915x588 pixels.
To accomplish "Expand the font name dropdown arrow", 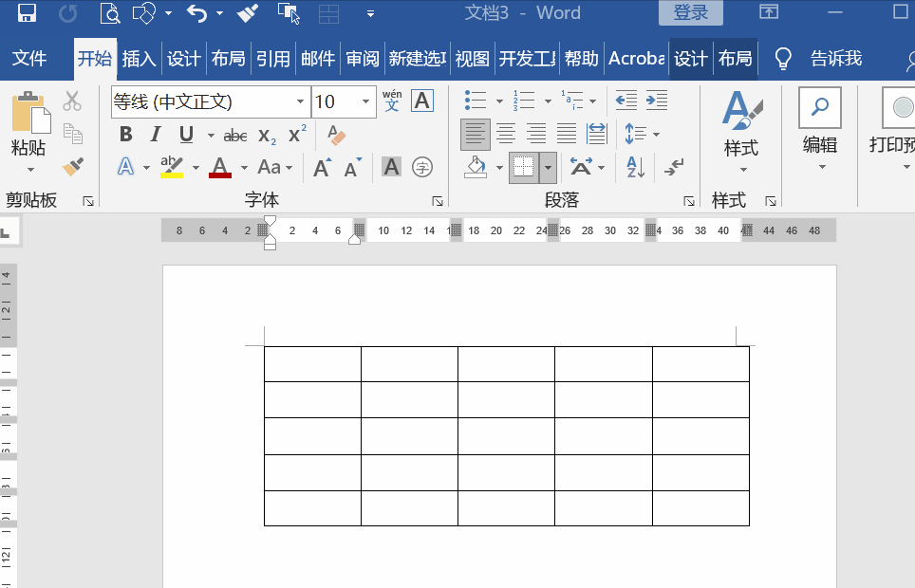I will pos(300,102).
